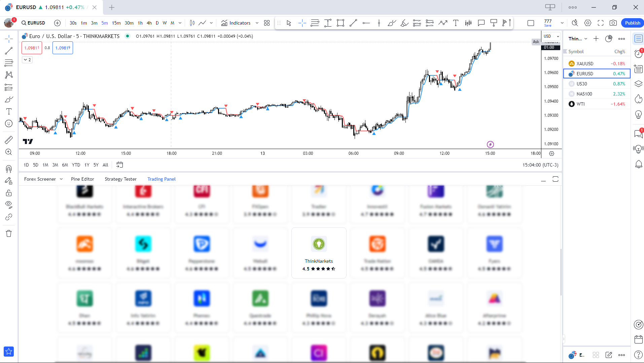Open the Trading Panel tab
This screenshot has width=644, height=363.
(162, 179)
